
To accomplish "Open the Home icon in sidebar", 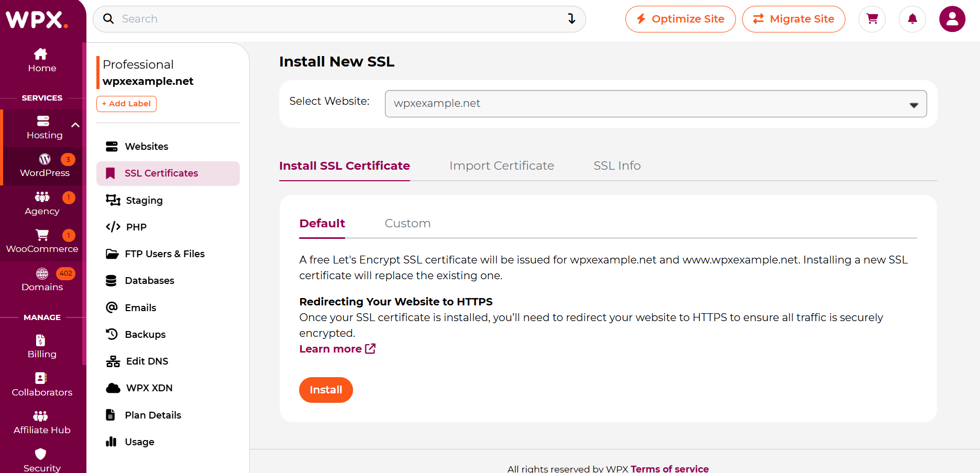I will (x=40, y=54).
